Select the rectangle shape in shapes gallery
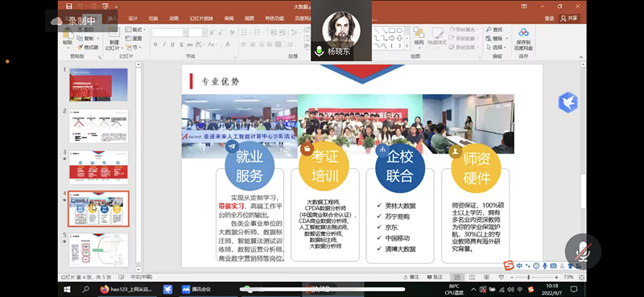644x297 pixels. coord(392,31)
